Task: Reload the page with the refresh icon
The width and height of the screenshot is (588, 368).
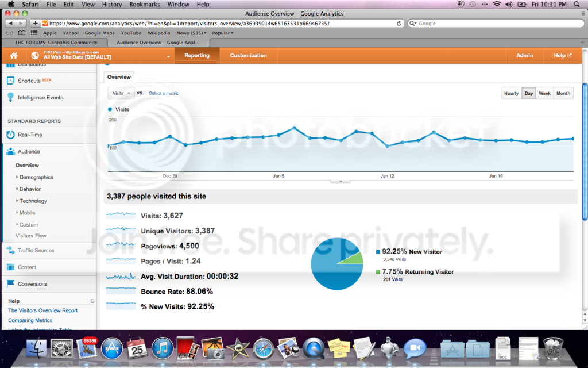Action: tap(399, 23)
